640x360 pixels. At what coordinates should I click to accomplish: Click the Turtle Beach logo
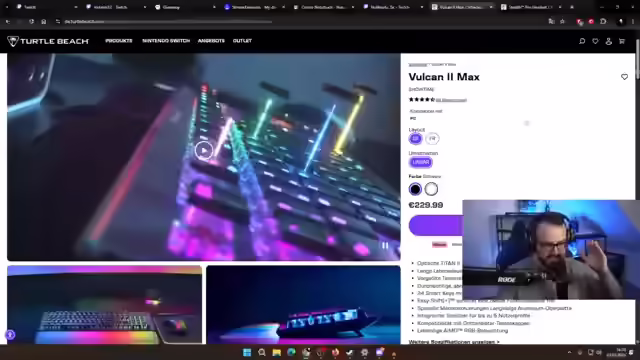pos(48,41)
